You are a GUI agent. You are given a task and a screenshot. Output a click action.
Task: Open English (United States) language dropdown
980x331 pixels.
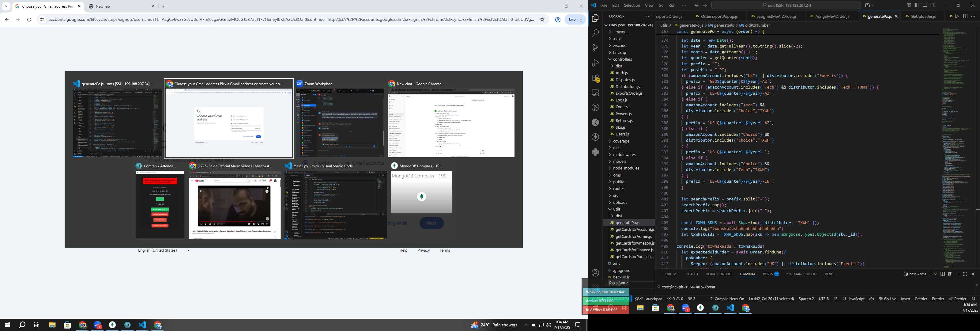164,250
